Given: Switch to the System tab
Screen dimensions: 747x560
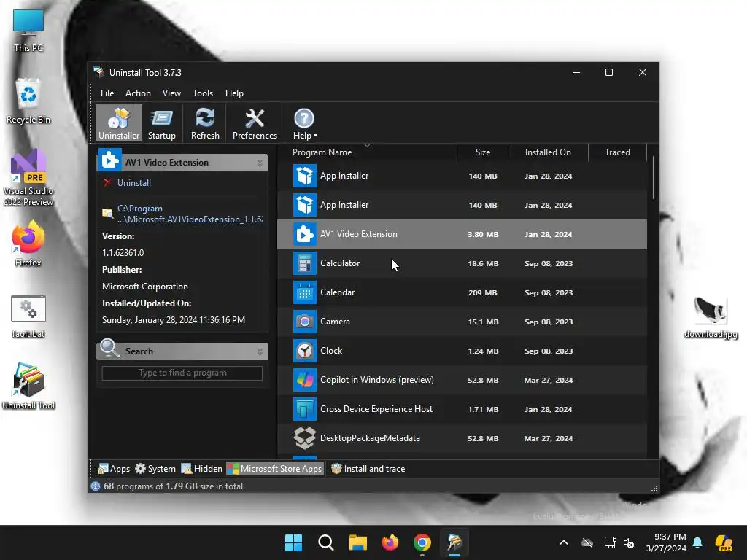Looking at the screenshot, I should (155, 469).
